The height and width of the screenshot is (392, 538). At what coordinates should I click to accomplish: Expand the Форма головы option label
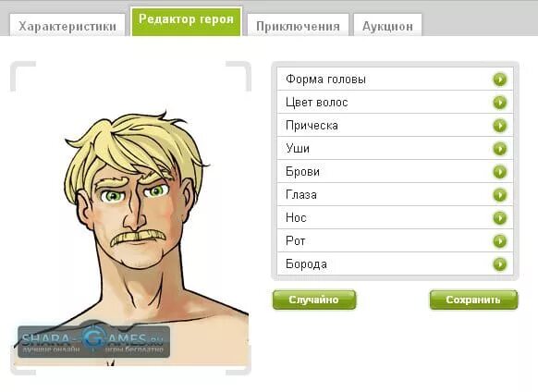click(325, 80)
